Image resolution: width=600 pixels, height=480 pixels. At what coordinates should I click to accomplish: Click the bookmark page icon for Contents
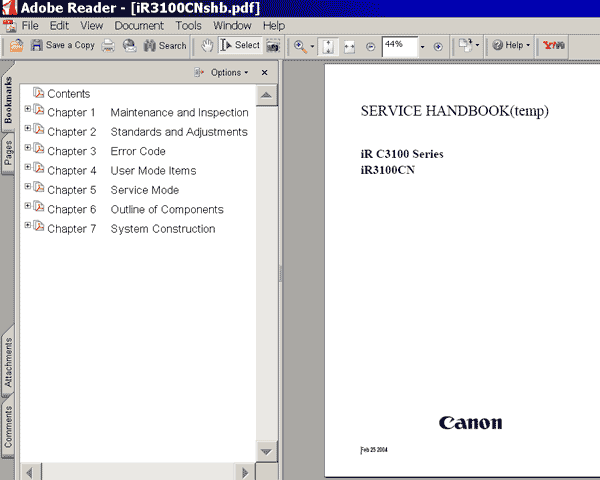pyautogui.click(x=39, y=92)
